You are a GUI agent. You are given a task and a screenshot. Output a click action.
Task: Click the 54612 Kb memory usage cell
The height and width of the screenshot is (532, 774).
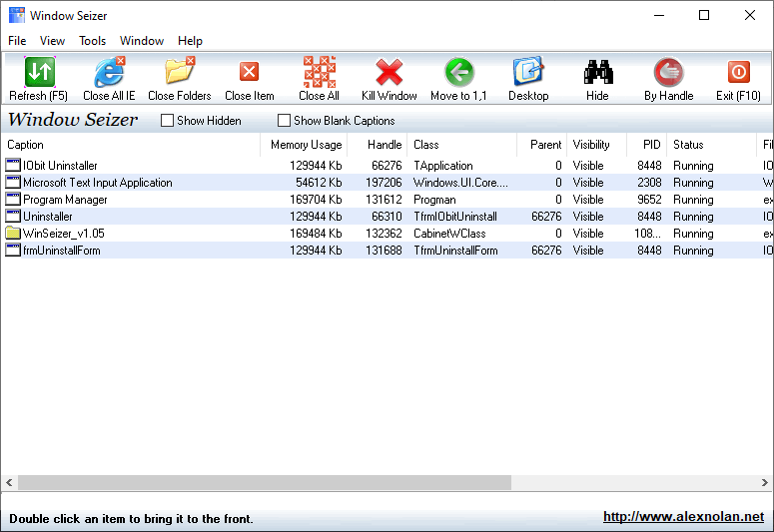(x=319, y=183)
